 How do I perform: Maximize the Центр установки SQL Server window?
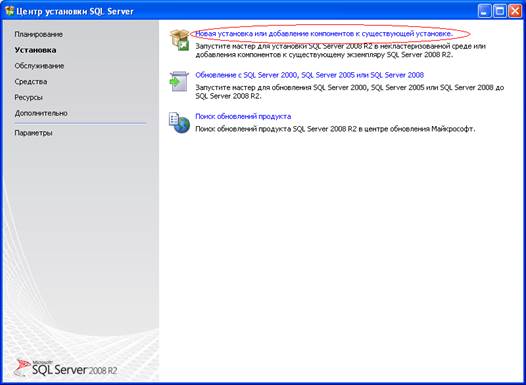click(499, 11)
